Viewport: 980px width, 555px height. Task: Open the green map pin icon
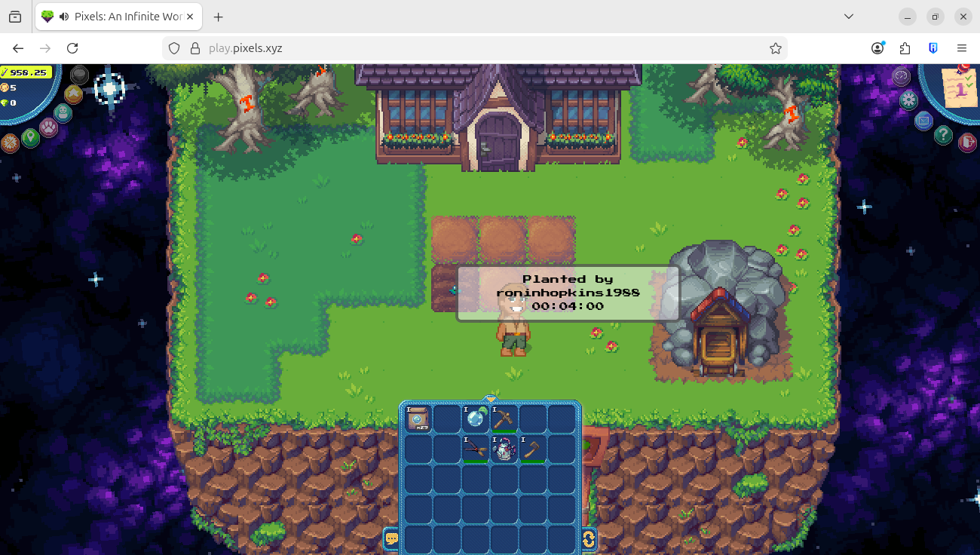coord(30,137)
